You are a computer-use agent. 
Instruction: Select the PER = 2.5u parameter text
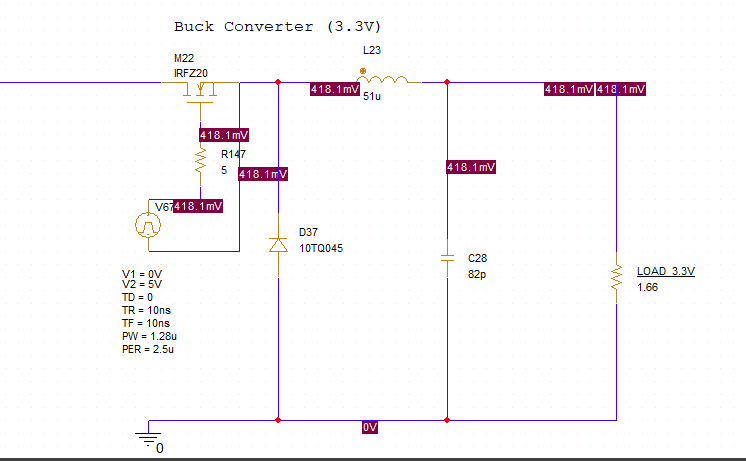148,349
